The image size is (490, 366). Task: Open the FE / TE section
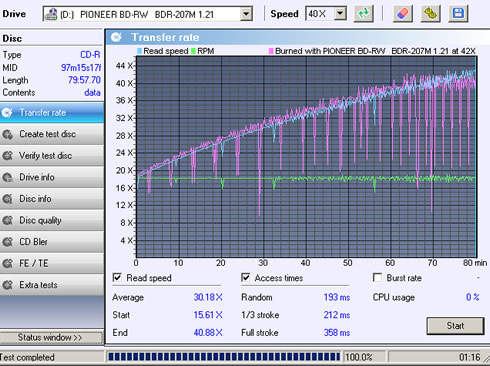point(52,264)
